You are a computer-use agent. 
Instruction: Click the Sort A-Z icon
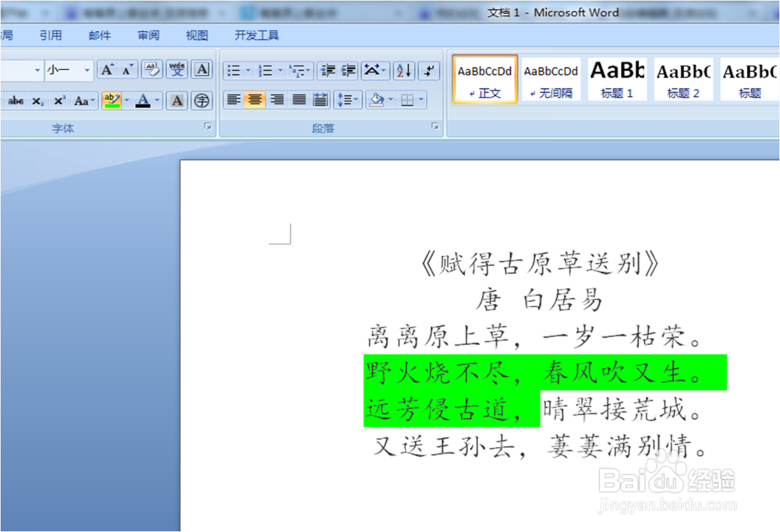[403, 69]
